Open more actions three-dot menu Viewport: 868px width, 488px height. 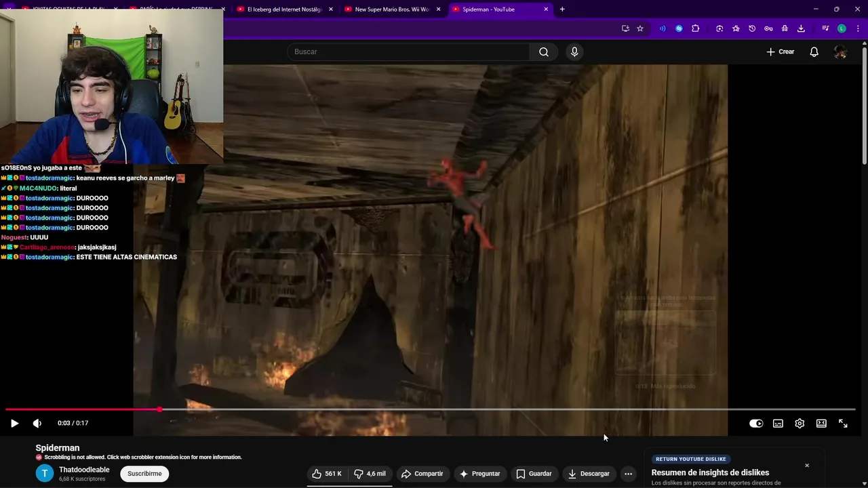629,474
